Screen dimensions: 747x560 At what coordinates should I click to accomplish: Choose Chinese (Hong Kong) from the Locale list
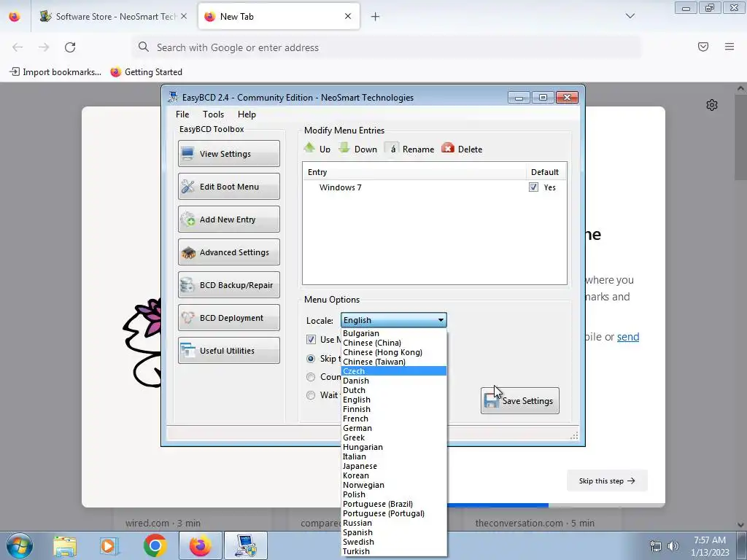click(394, 352)
